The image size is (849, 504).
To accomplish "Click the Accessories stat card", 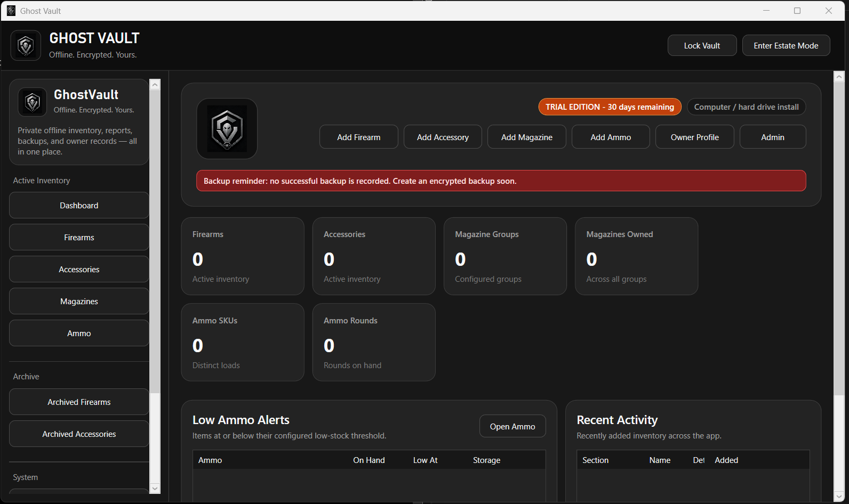I will coord(374,256).
